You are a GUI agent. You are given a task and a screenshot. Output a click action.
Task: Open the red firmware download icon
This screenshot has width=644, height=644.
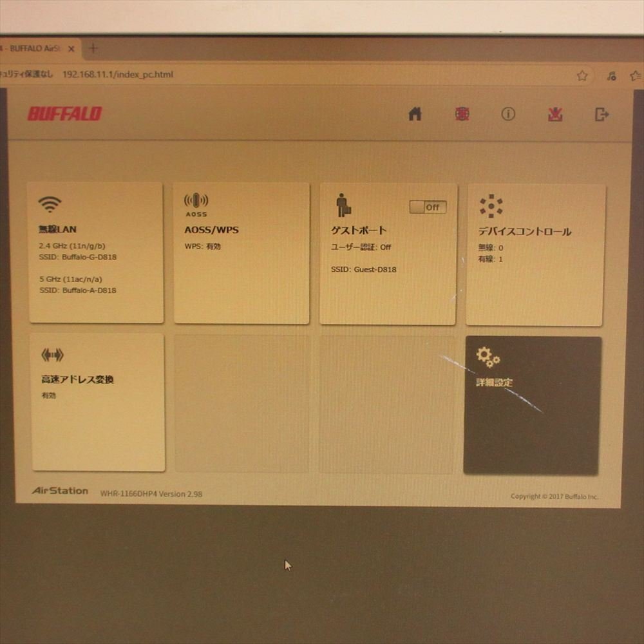tap(555, 115)
